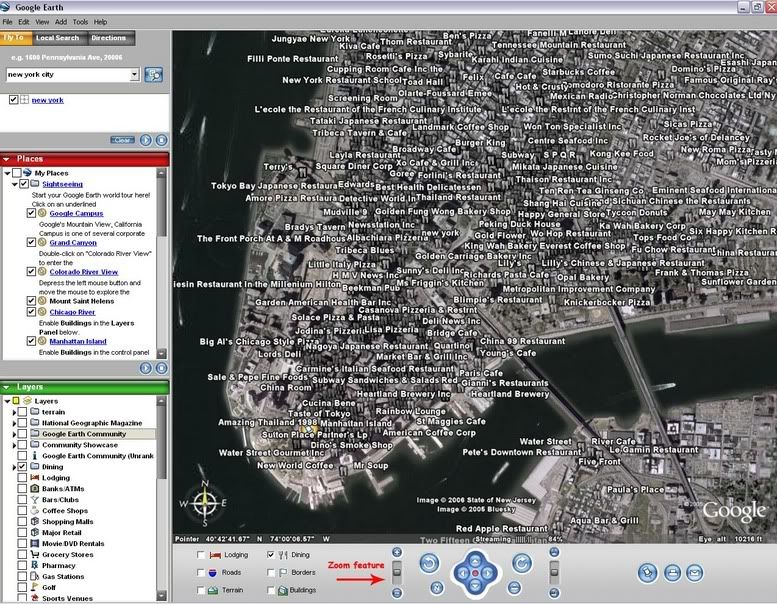The image size is (777, 604).
Task: Click the Colorado River View link
Action: coord(84,272)
